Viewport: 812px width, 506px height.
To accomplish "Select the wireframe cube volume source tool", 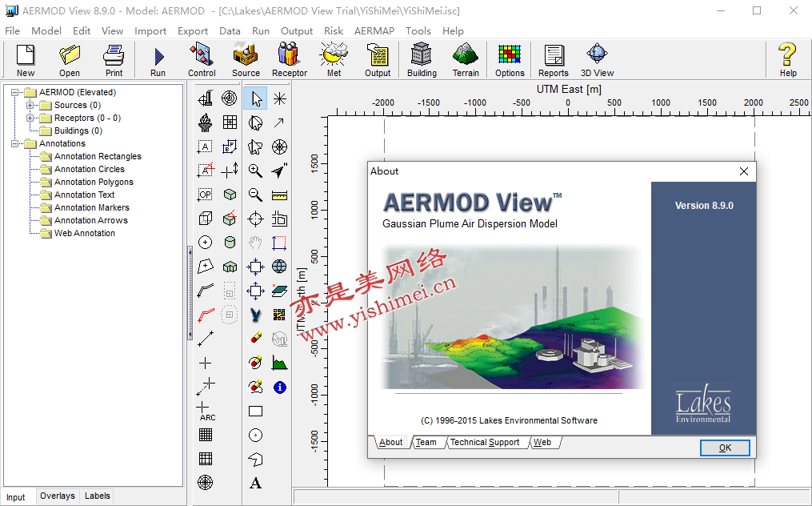I will tap(206, 219).
